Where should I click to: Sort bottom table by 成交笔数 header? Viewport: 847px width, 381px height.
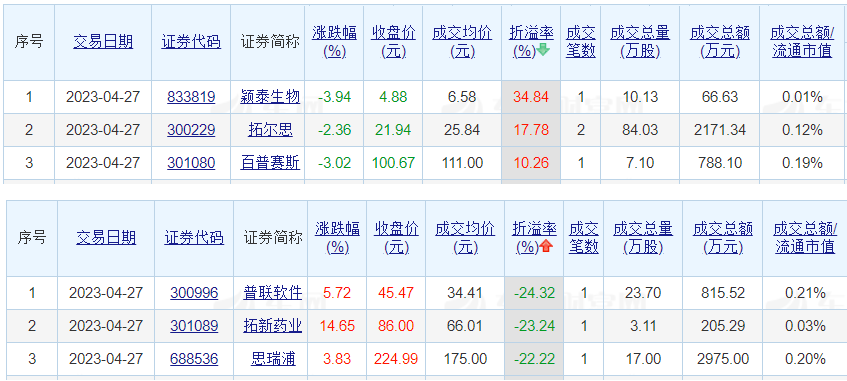click(x=584, y=238)
